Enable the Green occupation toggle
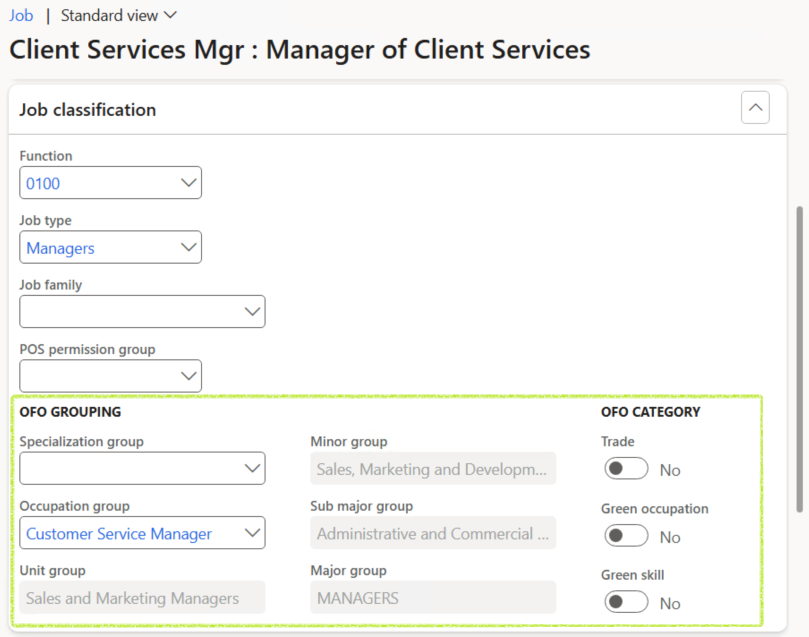The width and height of the screenshot is (809, 637). (x=626, y=535)
